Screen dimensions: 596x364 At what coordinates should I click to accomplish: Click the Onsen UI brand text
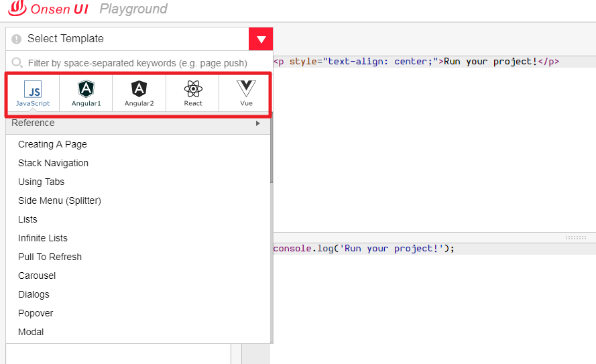[59, 9]
